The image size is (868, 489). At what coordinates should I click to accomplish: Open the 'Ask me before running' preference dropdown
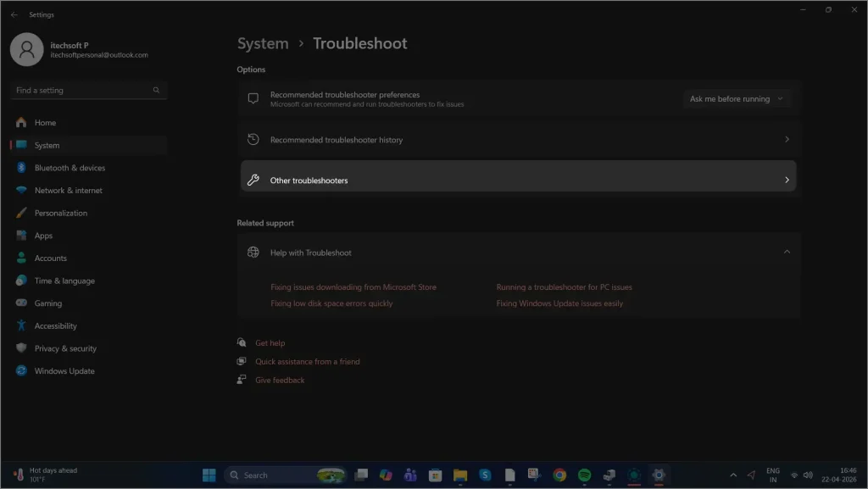(737, 98)
